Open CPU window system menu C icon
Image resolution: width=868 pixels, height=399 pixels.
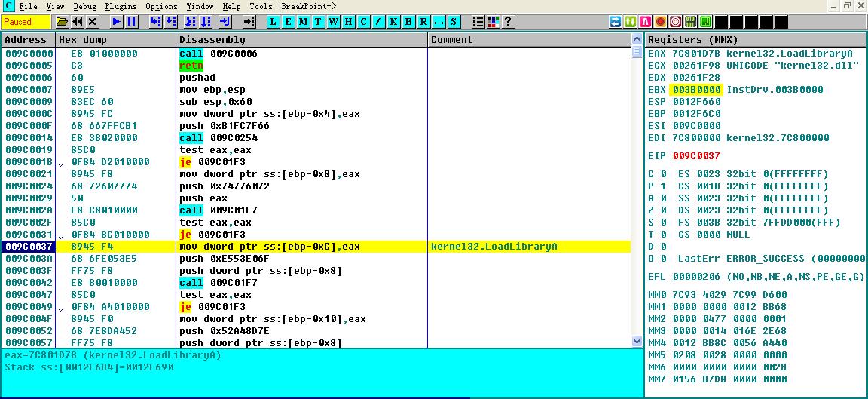coord(8,7)
